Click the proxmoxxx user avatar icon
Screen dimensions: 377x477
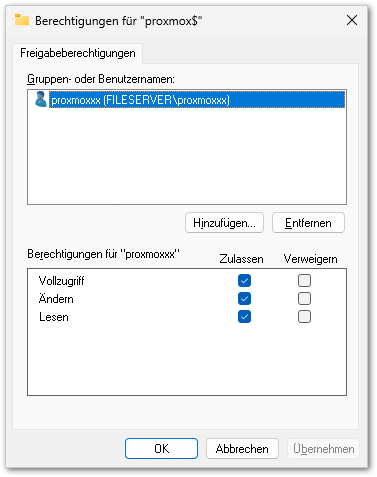tap(41, 99)
